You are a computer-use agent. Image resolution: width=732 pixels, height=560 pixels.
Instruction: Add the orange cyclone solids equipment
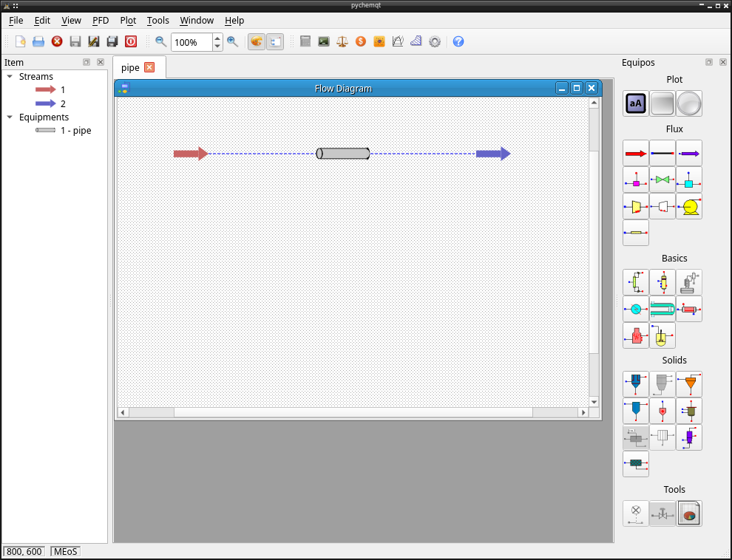(688, 384)
